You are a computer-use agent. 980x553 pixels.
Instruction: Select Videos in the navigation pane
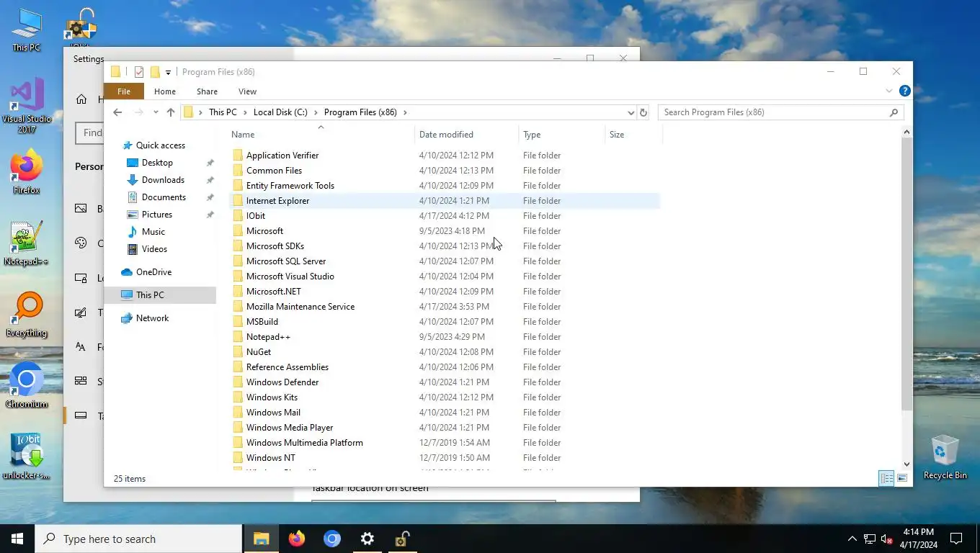pyautogui.click(x=154, y=249)
